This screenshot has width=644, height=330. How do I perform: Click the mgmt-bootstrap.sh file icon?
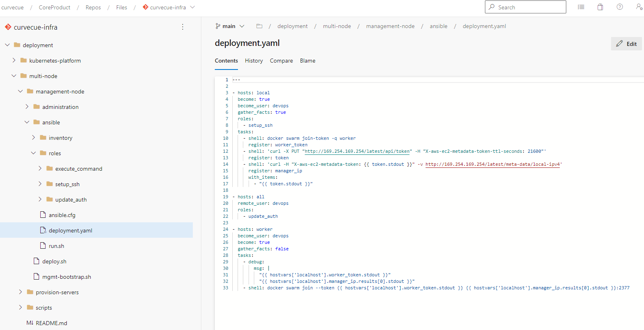pos(36,276)
